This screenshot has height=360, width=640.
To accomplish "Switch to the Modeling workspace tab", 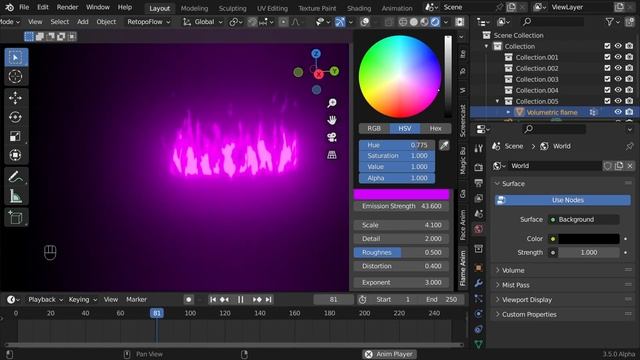I will pyautogui.click(x=194, y=8).
